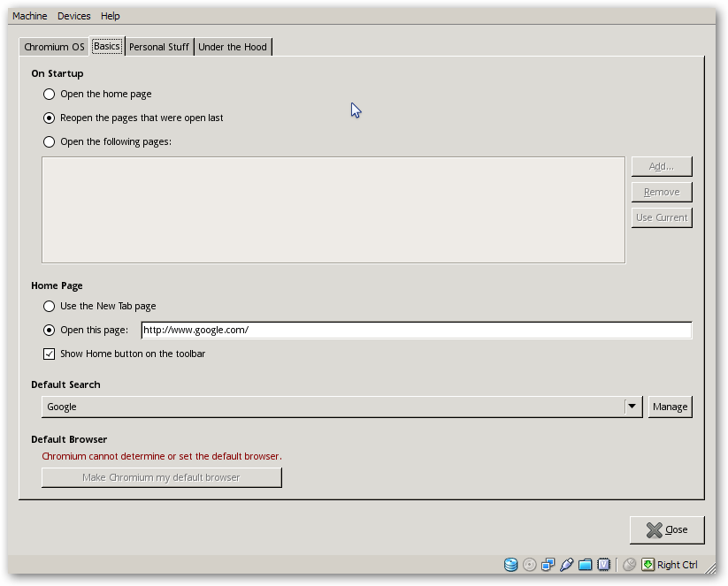Click inside the startup pages list box
The height and width of the screenshot is (586, 728).
click(333, 209)
